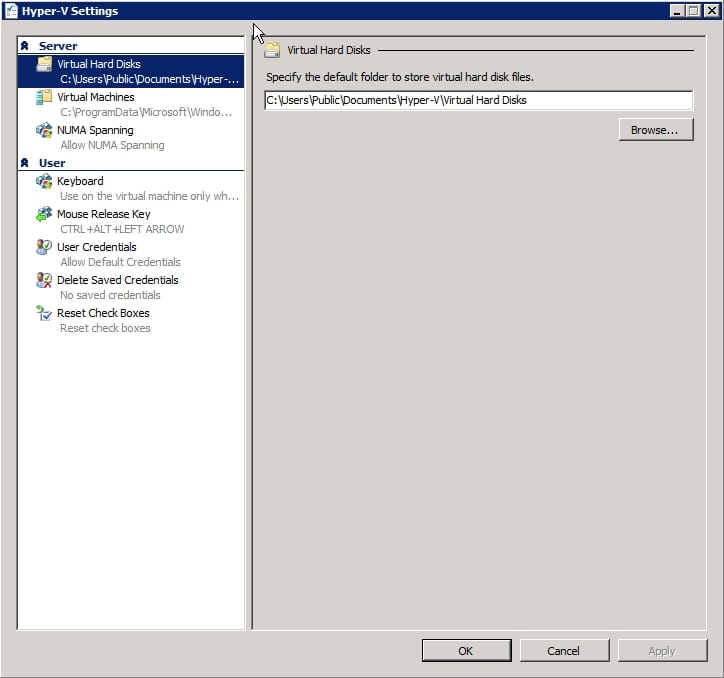Click the Hyper-V Settings title bar icon

[x=11, y=11]
